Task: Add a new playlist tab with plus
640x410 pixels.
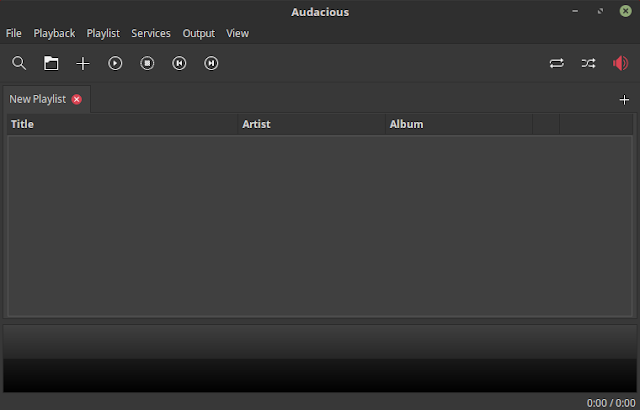Action: point(624,100)
